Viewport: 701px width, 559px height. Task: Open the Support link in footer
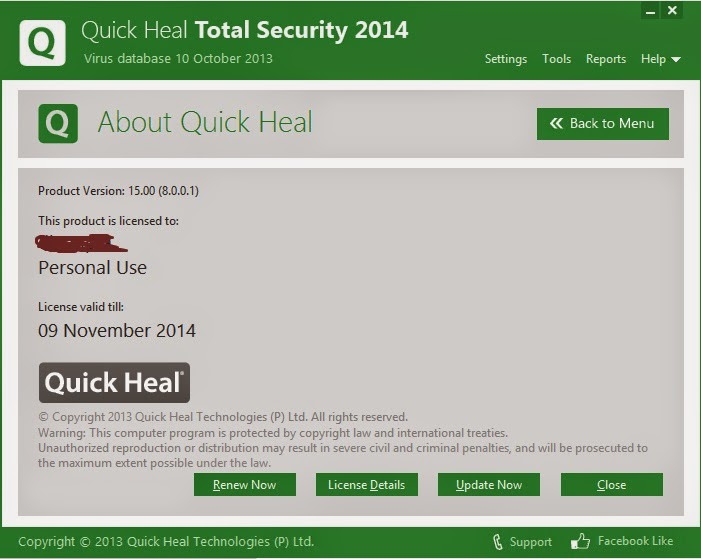(x=531, y=542)
